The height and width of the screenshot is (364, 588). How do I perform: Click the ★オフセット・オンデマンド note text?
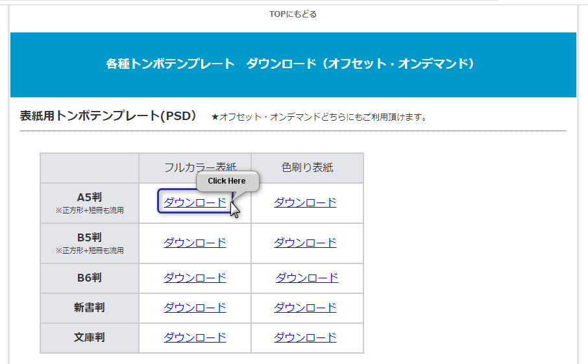point(319,117)
